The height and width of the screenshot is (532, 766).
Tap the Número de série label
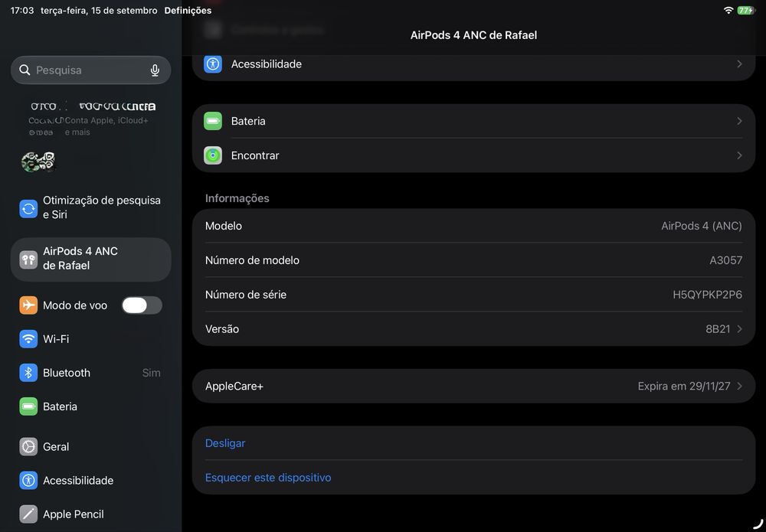tap(246, 295)
